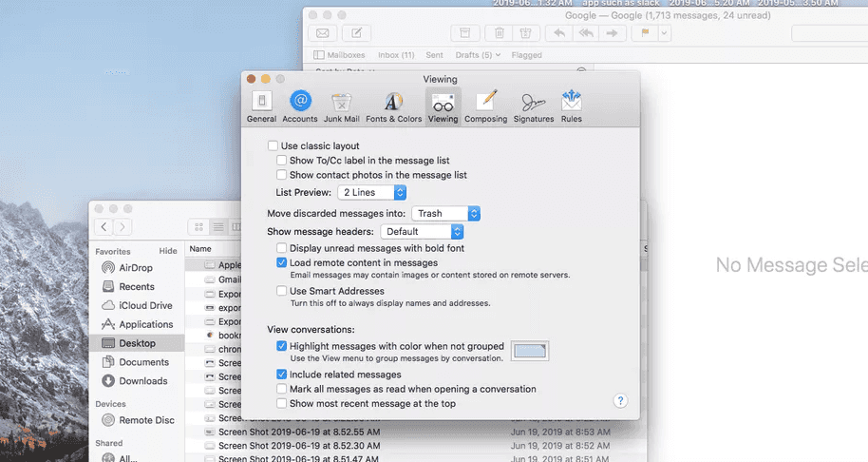Viewport: 868px width, 462px height.
Task: Click the highlight color swatch
Action: click(x=530, y=351)
